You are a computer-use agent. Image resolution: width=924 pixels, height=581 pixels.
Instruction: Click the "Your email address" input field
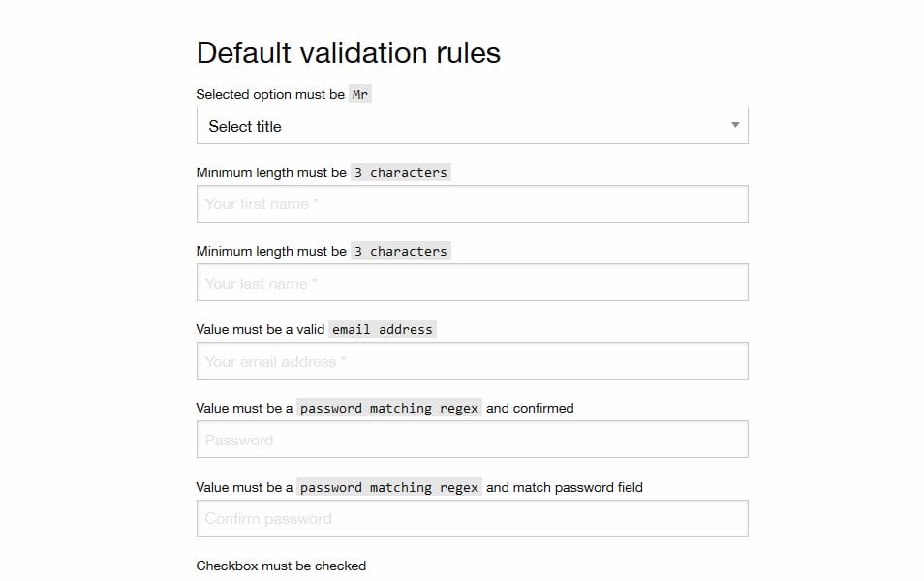472,360
